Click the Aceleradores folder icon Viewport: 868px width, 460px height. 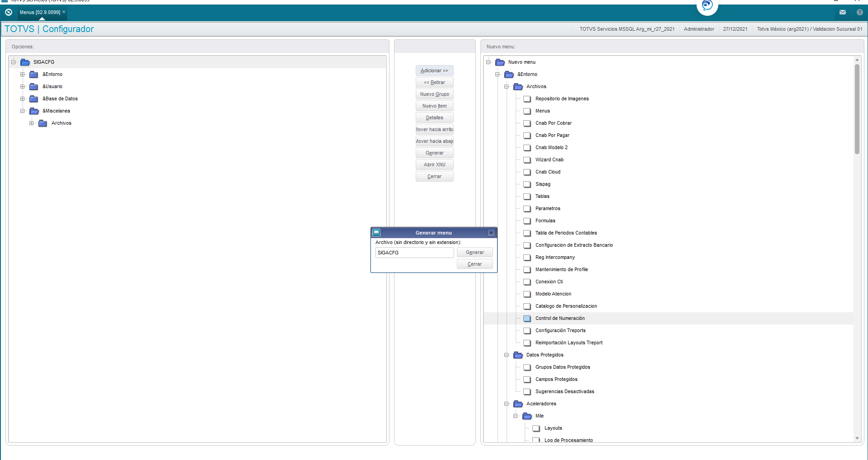518,404
